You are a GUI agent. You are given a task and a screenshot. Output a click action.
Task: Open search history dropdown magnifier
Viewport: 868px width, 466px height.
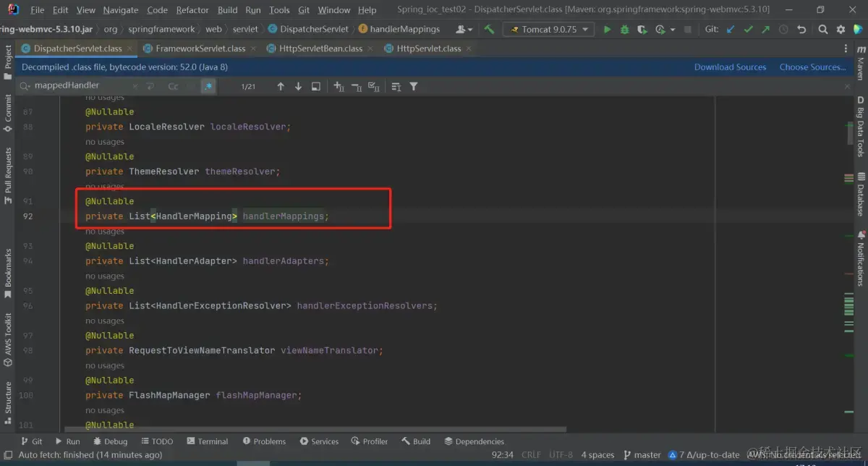(x=25, y=86)
